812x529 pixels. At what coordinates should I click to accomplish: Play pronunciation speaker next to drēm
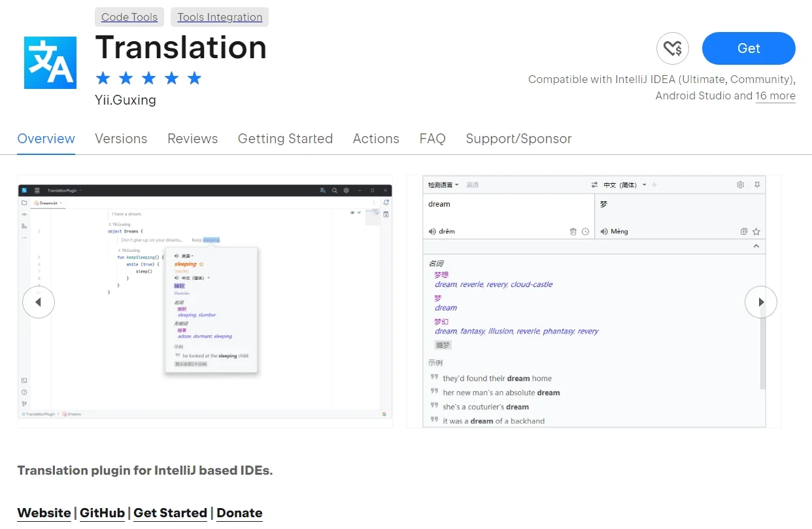[432, 231]
